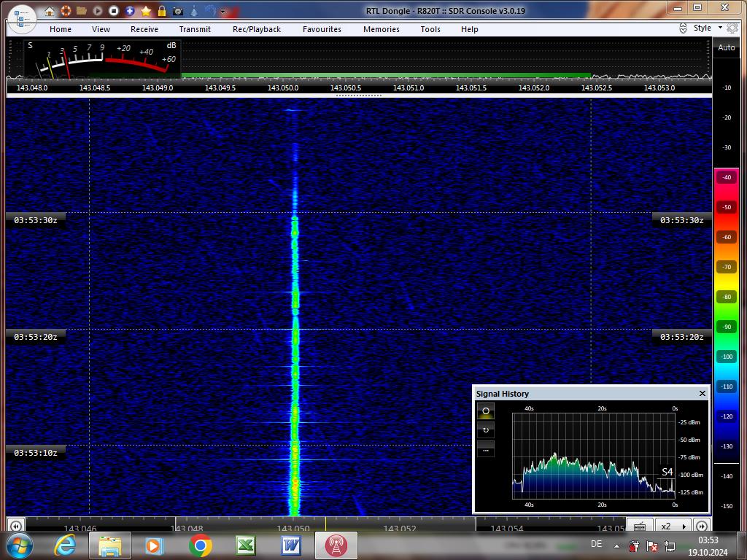Click the left 03:53:10z time marker
This screenshot has height=560, width=747.
[36, 452]
